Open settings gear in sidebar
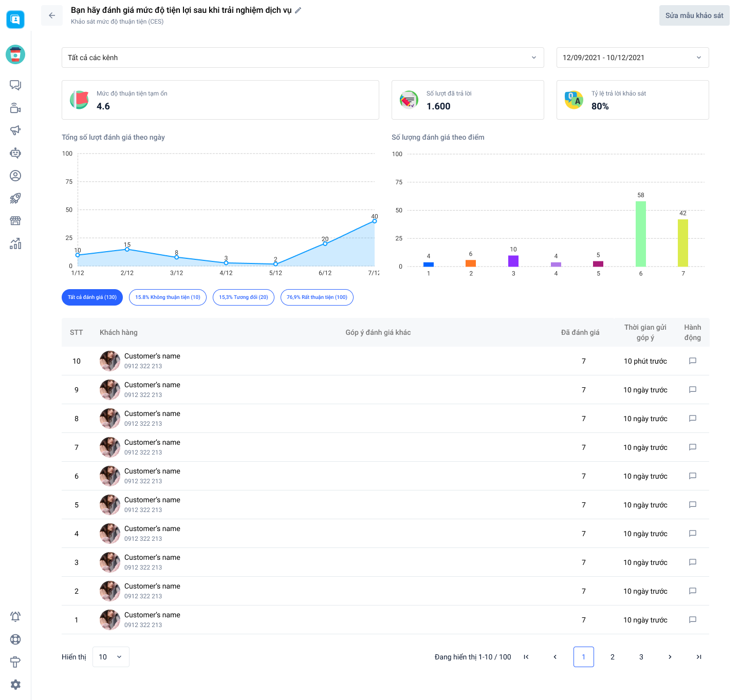Screen dimensions: 740x700 tap(15, 685)
